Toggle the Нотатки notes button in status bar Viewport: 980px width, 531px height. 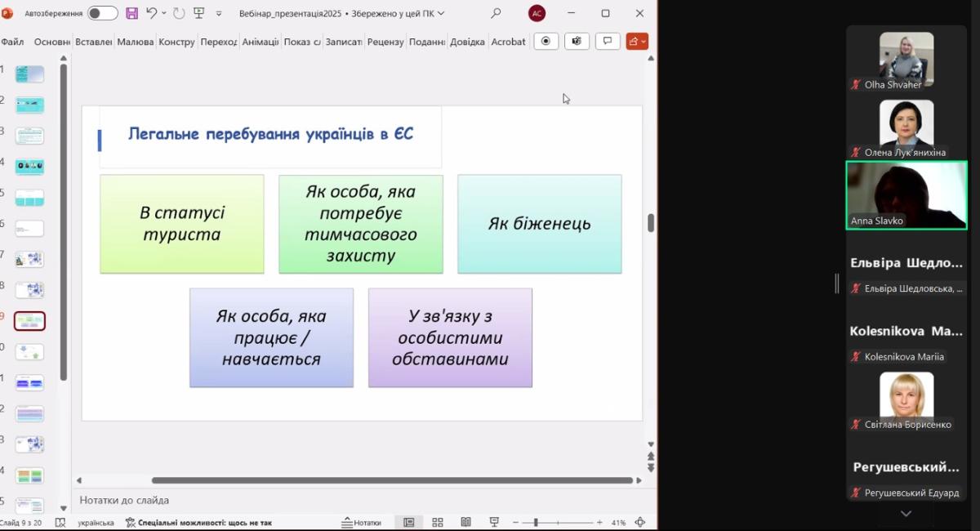(x=362, y=523)
